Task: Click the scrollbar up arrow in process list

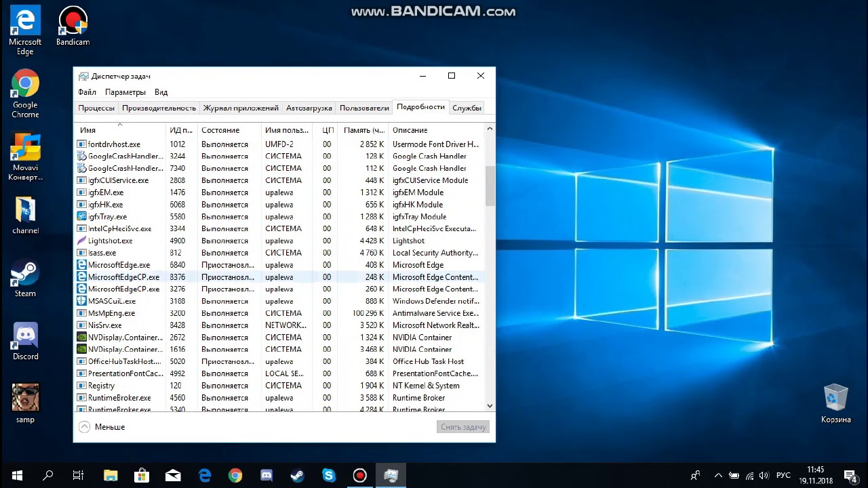Action: point(490,128)
